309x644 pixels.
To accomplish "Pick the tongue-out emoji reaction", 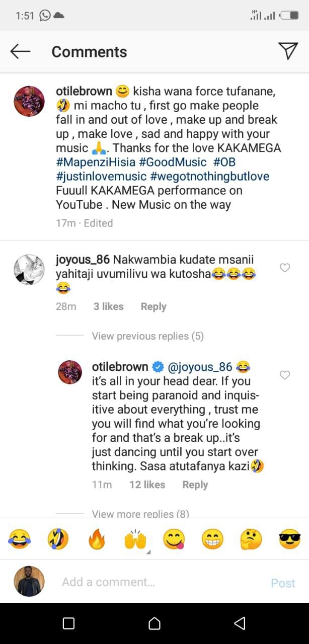I will tap(174, 537).
